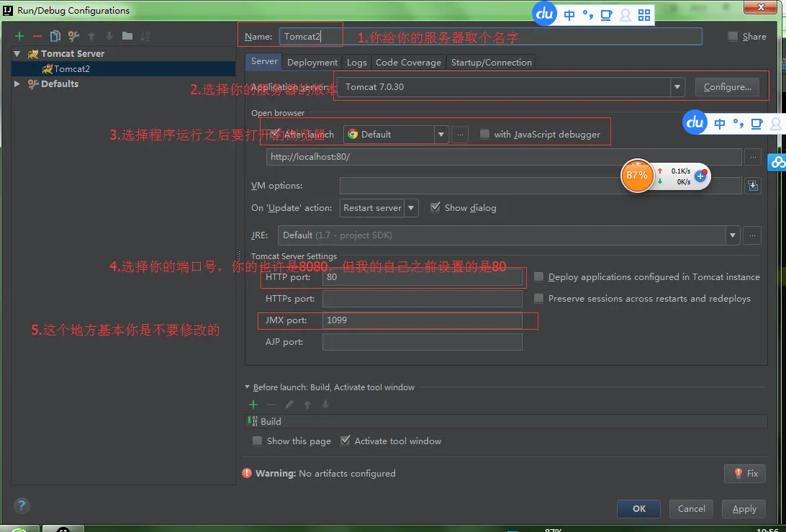Edit the before launch task with the pencil icon

pos(289,405)
